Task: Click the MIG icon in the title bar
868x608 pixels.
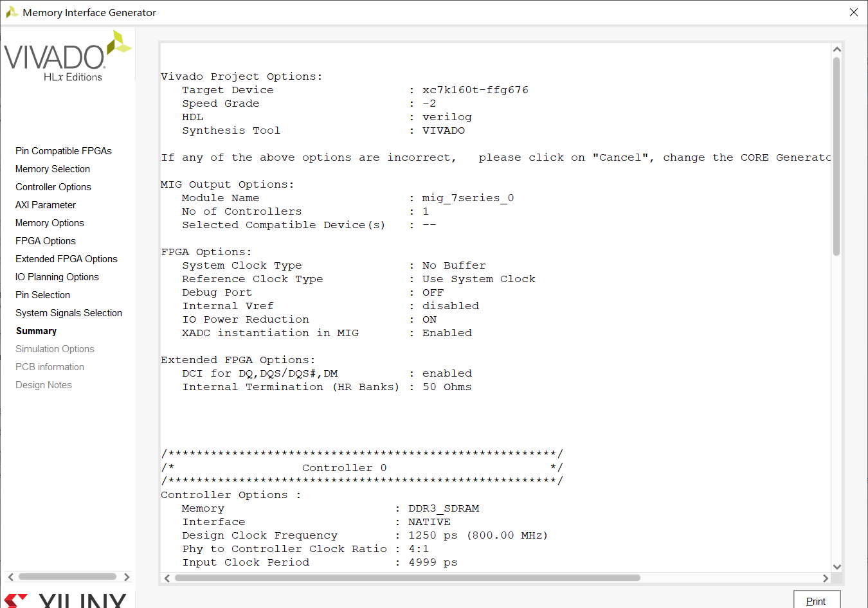Action: coord(12,12)
